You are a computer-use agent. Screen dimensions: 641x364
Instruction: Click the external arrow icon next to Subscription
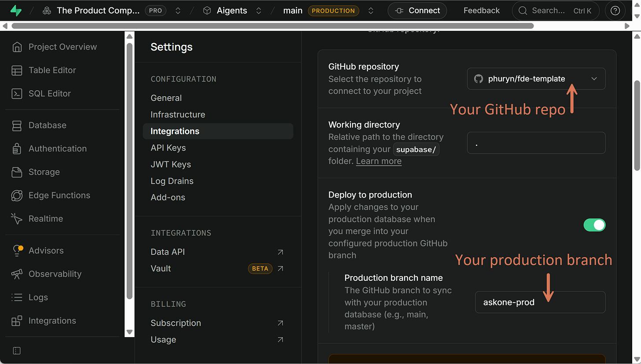pyautogui.click(x=280, y=323)
